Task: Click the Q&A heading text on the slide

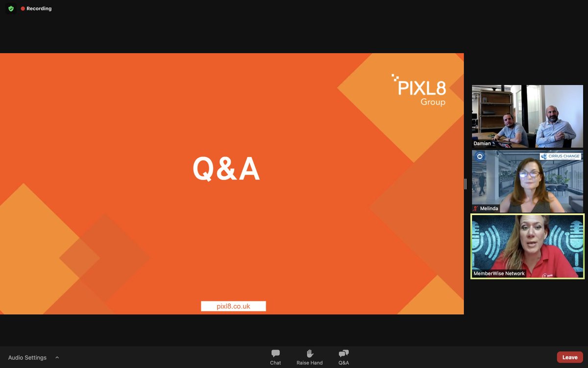Action: point(226,170)
